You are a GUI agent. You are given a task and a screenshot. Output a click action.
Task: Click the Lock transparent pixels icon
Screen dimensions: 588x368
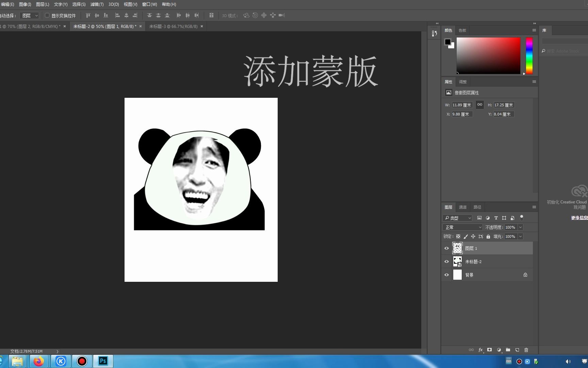[458, 236]
